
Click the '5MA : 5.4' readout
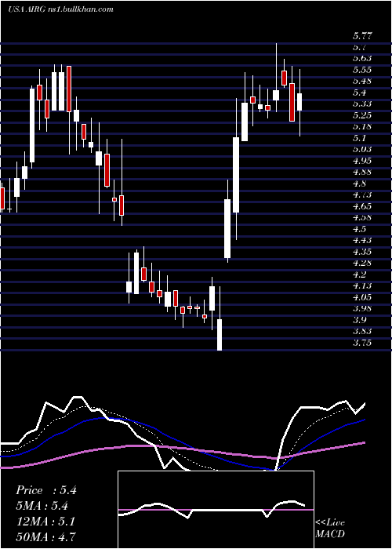point(42,506)
